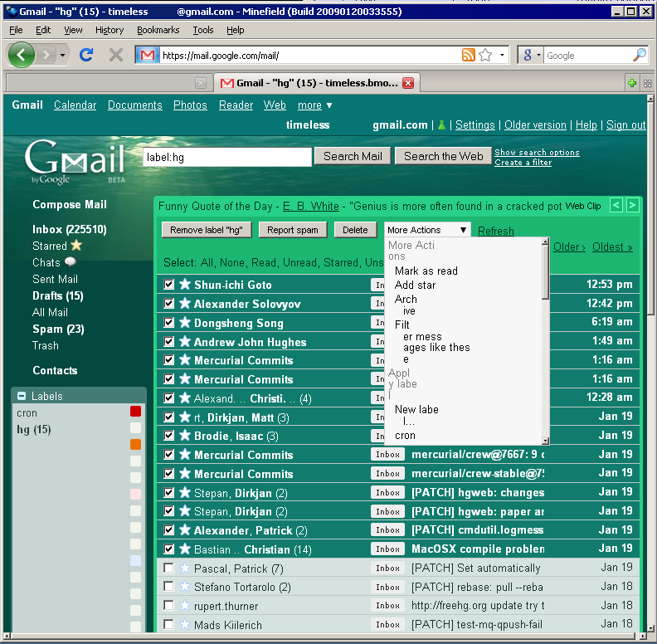
Task: Open the Tools menu
Action: pos(202,30)
